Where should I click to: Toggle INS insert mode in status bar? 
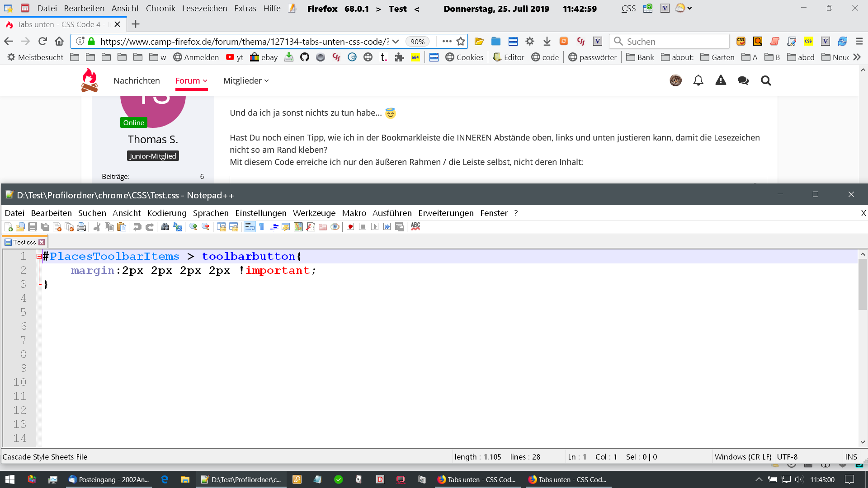[x=851, y=457]
